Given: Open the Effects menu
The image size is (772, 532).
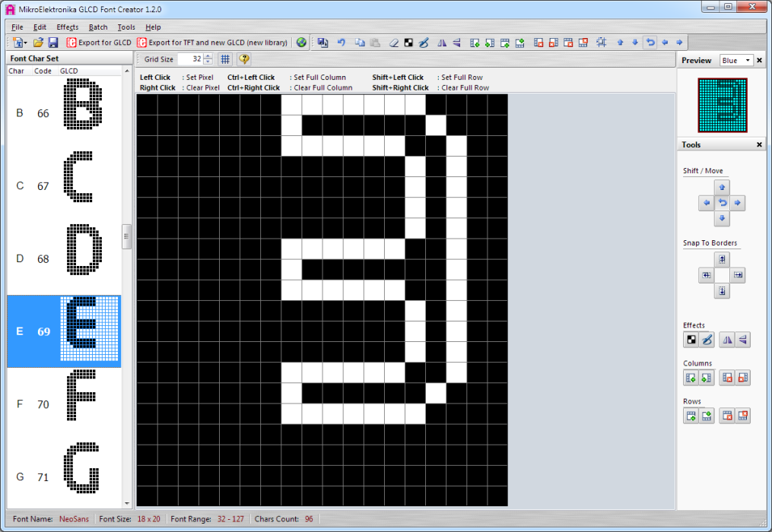Looking at the screenshot, I should [68, 27].
